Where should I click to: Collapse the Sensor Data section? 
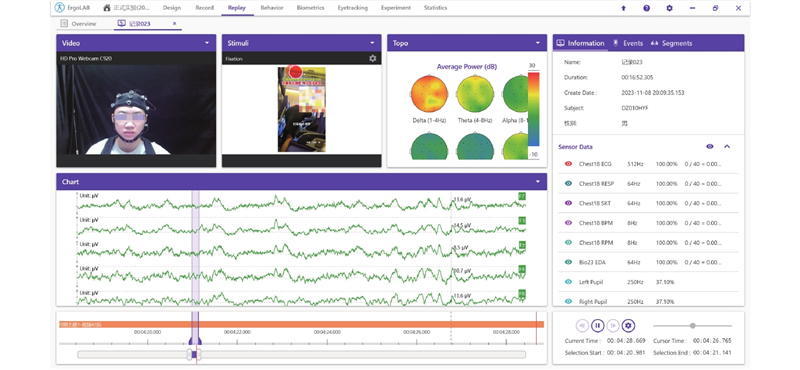tap(727, 146)
